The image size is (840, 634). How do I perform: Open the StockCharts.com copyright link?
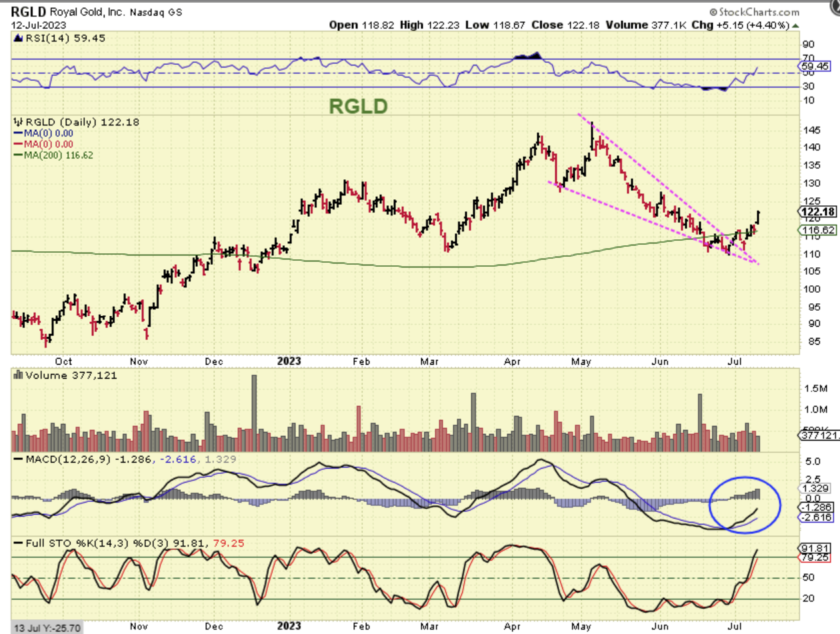[x=754, y=12]
